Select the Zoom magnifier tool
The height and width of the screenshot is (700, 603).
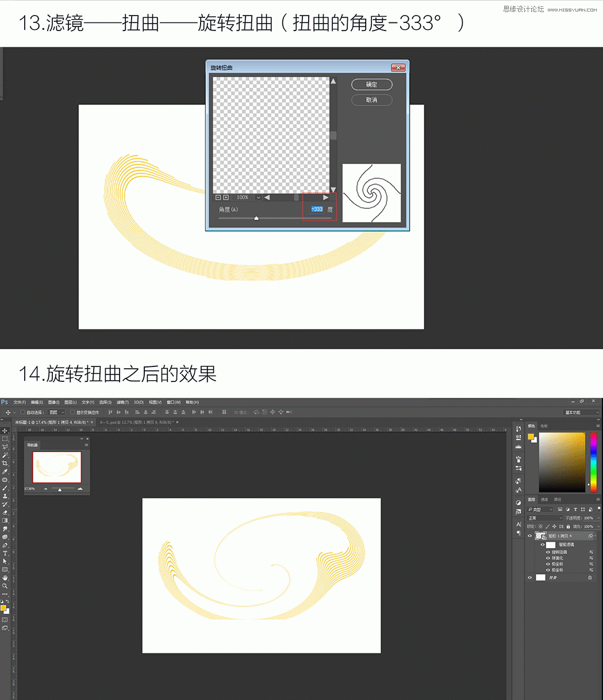point(5,586)
